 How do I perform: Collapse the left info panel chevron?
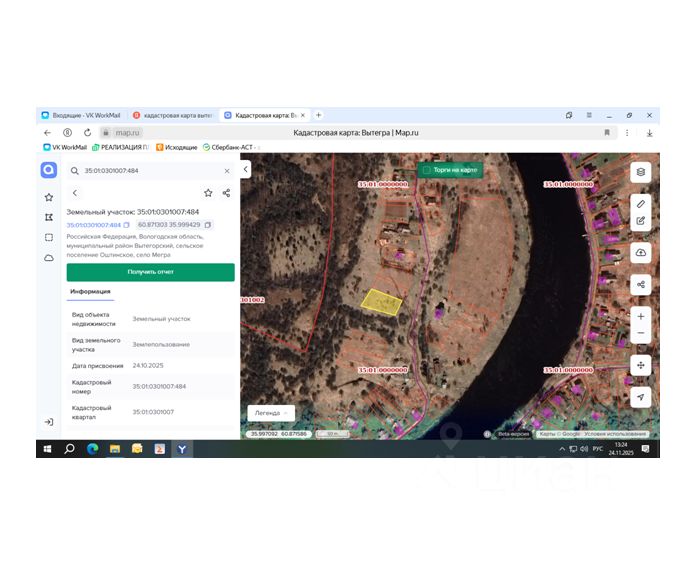tap(245, 169)
